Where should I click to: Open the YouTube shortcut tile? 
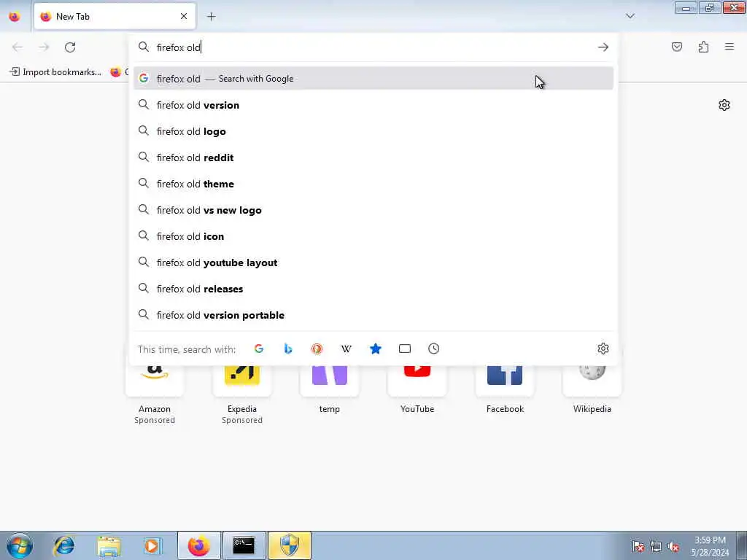point(417,391)
